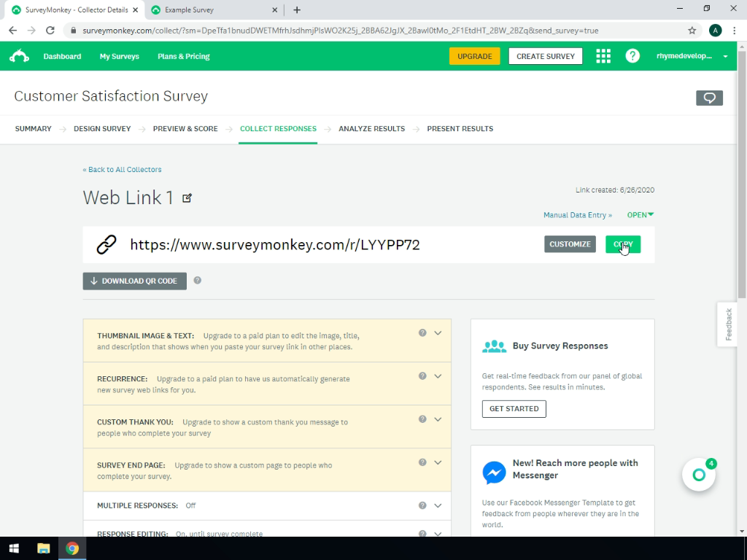Click the page vertical scrollbar

[x=742, y=174]
